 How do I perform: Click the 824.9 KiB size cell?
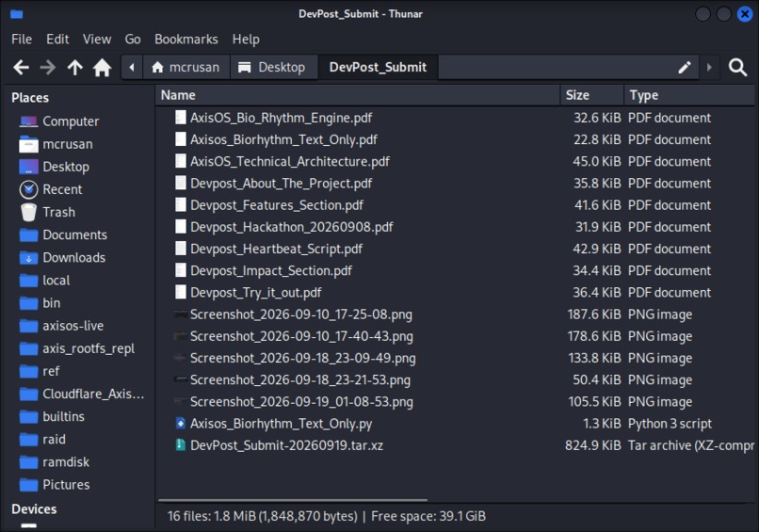coord(592,445)
